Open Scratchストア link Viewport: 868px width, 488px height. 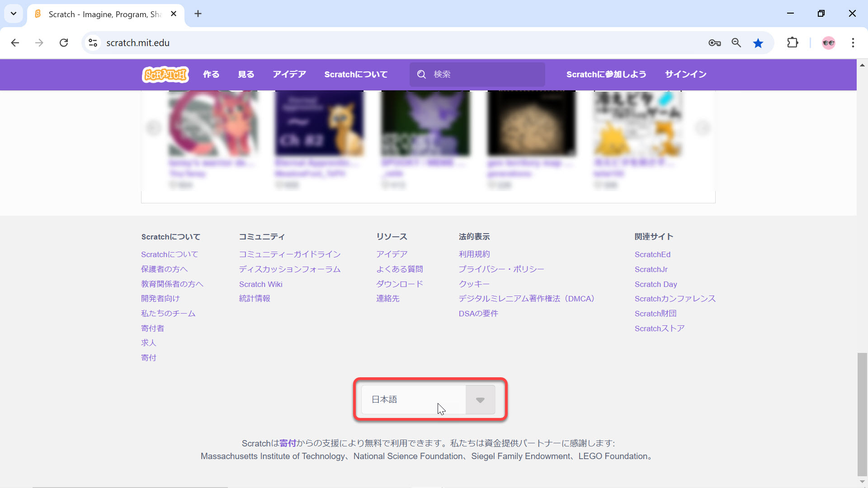(660, 328)
